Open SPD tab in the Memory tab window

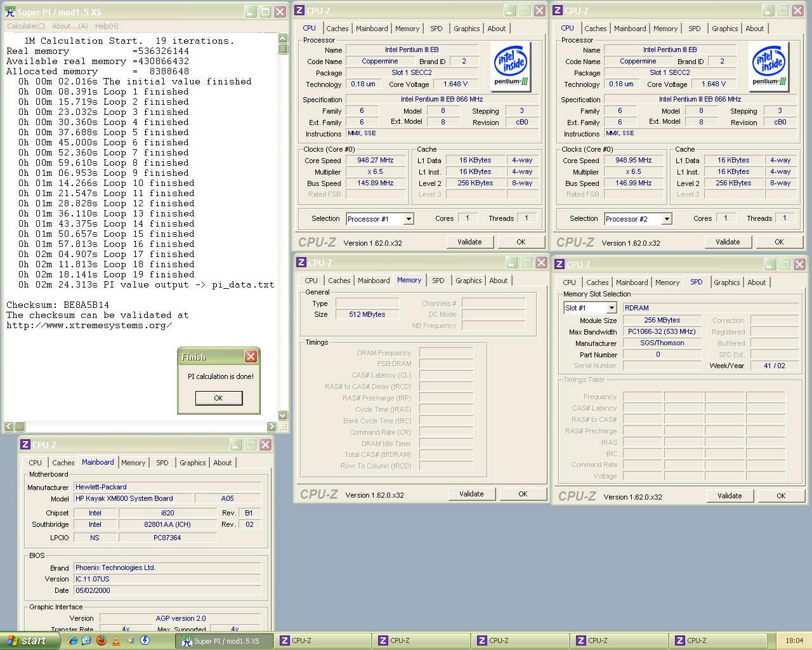click(438, 281)
